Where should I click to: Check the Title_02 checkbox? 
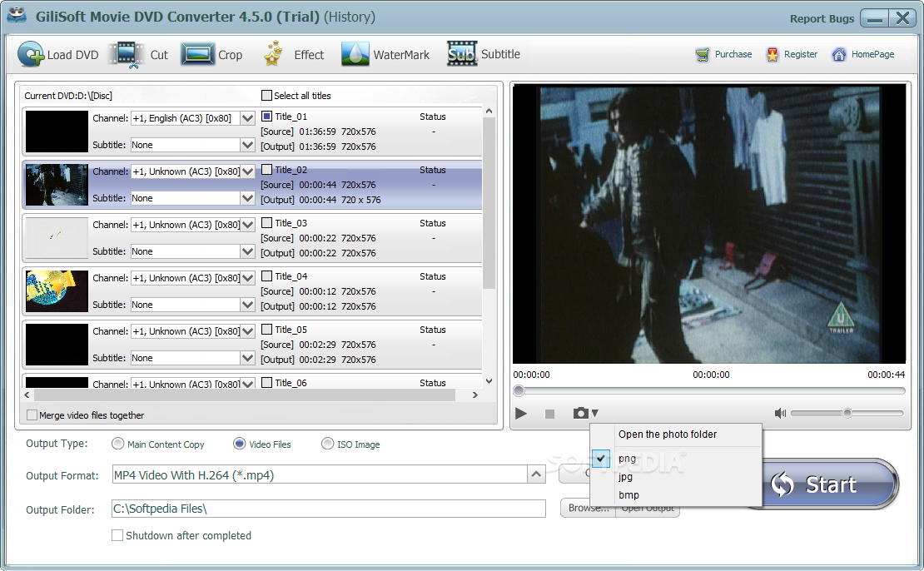[x=266, y=169]
